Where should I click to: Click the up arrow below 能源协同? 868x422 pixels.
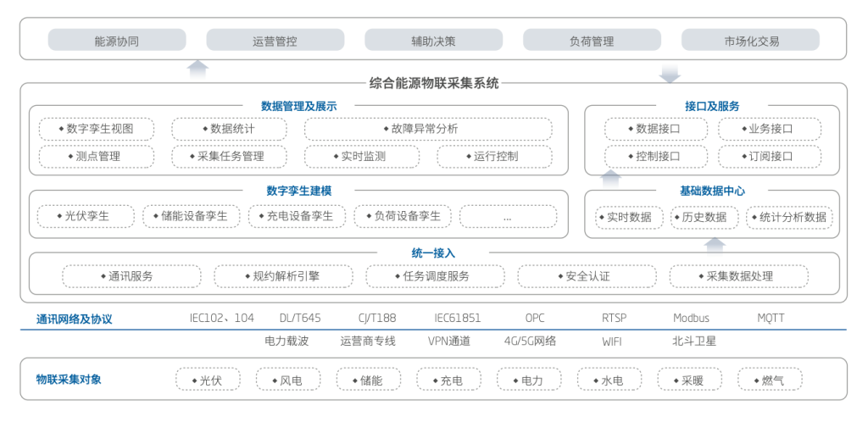[x=198, y=69]
